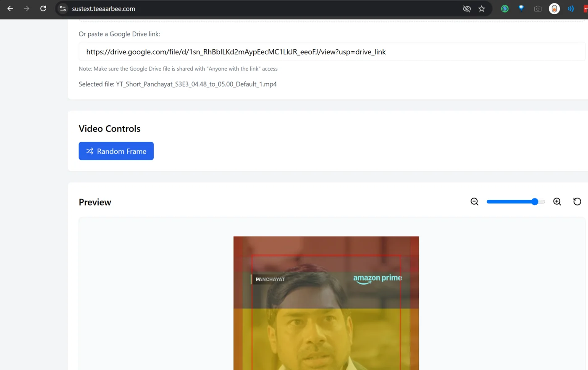Screen dimensions: 588x370
Task: Click the PANCHAYAT title overlay in the preview
Action: click(270, 279)
